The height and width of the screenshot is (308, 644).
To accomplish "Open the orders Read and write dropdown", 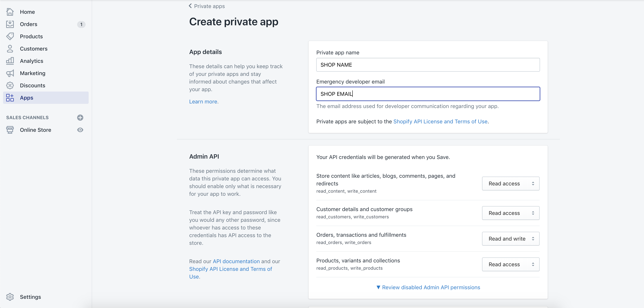I will 510,239.
